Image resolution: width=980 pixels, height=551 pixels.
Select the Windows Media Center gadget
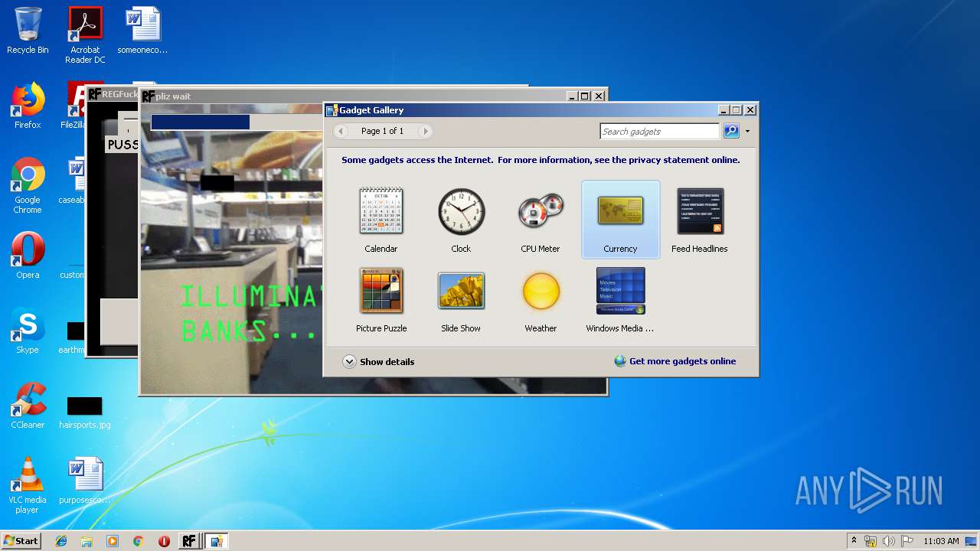coord(620,299)
